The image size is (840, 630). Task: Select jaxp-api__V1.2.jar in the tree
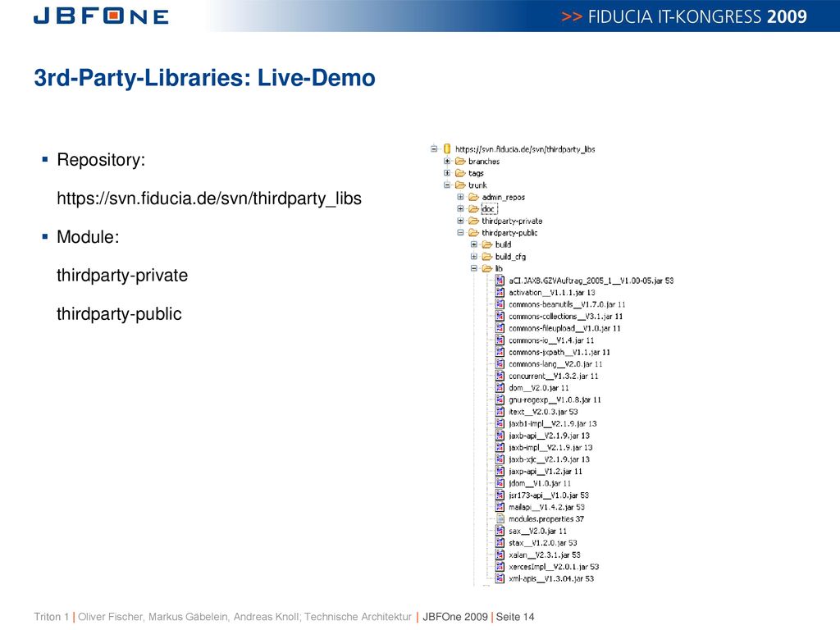click(546, 472)
